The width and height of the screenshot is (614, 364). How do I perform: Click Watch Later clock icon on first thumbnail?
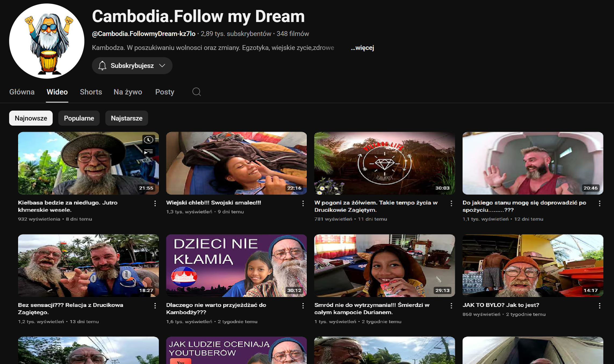148,140
